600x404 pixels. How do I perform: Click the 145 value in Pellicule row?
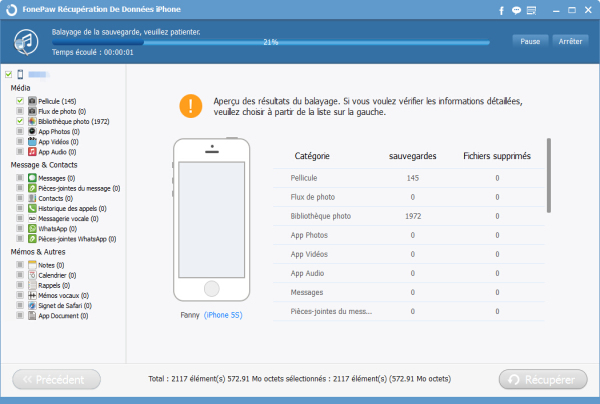pos(412,178)
